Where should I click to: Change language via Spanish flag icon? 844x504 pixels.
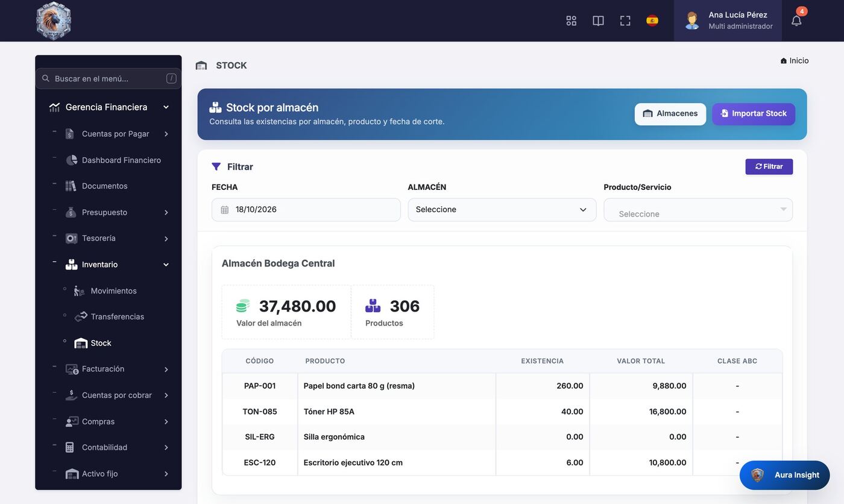pos(652,20)
